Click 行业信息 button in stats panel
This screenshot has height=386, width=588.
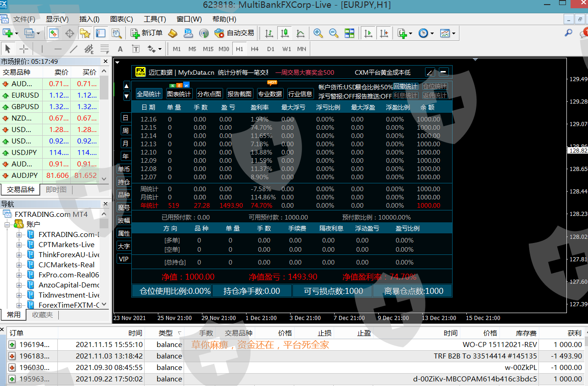tap(300, 94)
